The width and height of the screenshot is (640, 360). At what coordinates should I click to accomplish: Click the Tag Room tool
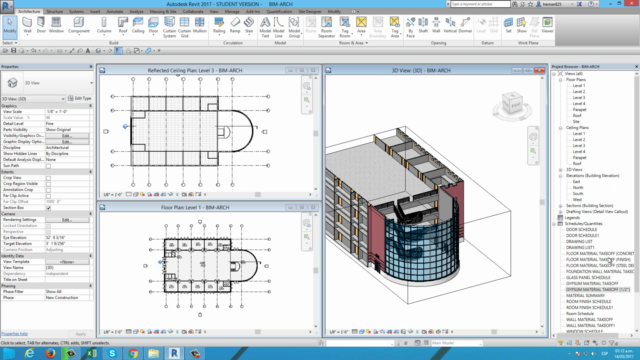click(345, 27)
